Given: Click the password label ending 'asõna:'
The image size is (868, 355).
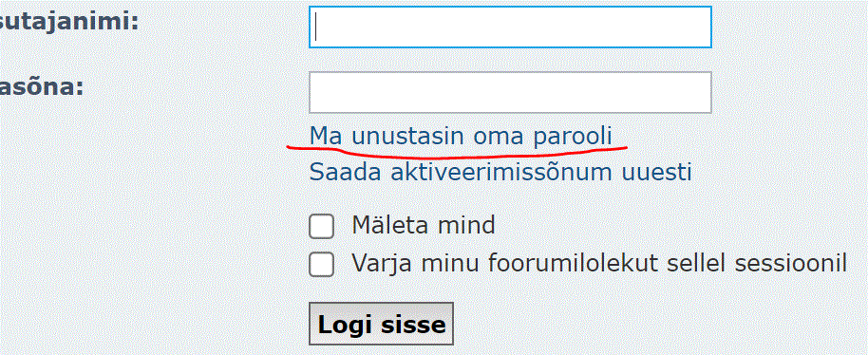Looking at the screenshot, I should tap(42, 87).
